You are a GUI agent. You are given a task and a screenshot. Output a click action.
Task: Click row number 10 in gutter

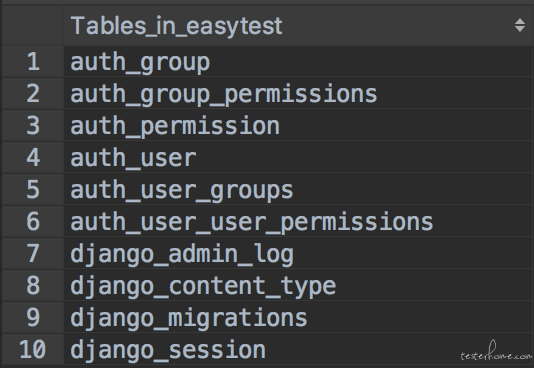(33, 349)
